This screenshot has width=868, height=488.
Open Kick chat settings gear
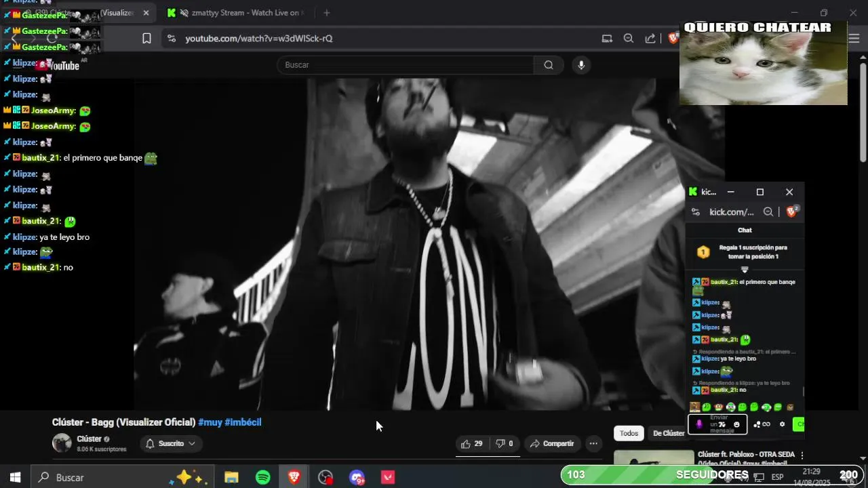[x=782, y=424]
